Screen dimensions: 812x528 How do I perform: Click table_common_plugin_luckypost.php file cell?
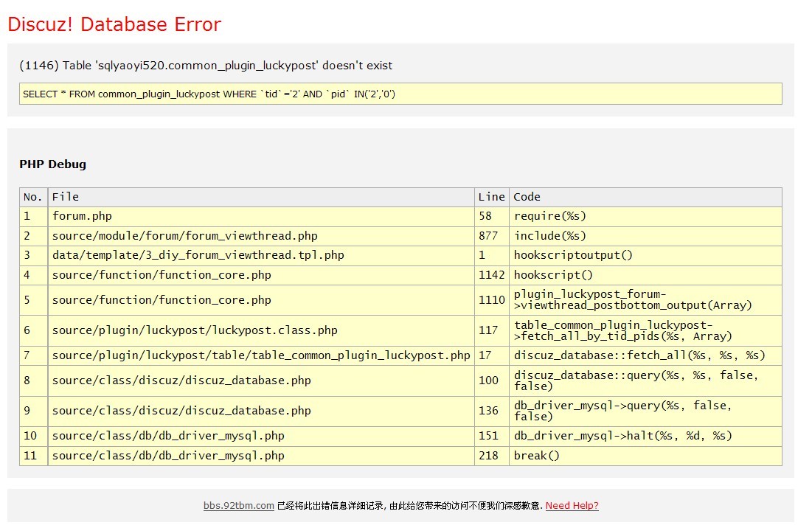click(261, 355)
